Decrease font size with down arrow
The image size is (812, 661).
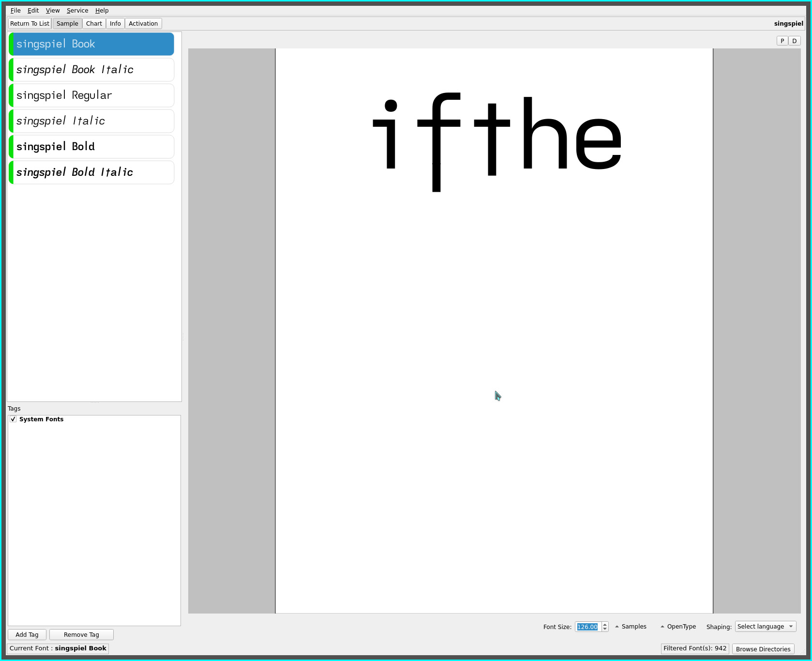605,629
